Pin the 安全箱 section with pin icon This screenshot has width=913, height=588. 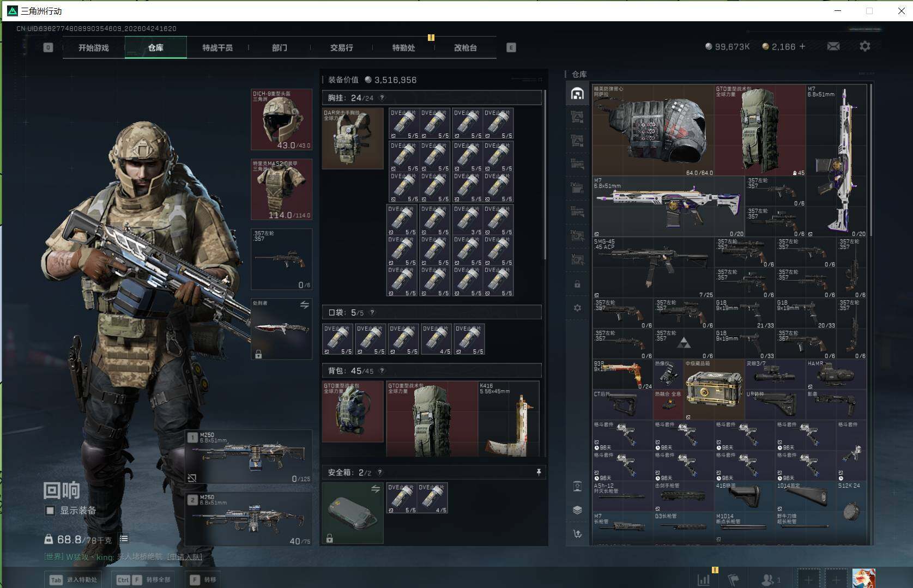539,472
